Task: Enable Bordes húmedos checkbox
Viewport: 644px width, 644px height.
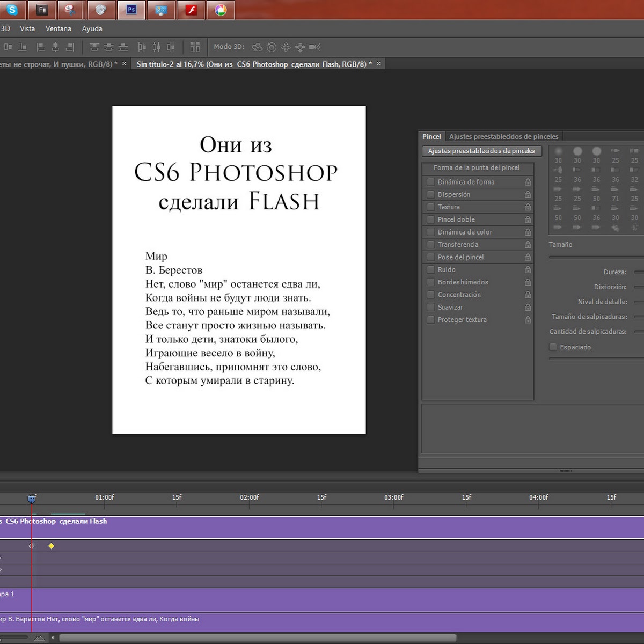Action: tap(430, 282)
